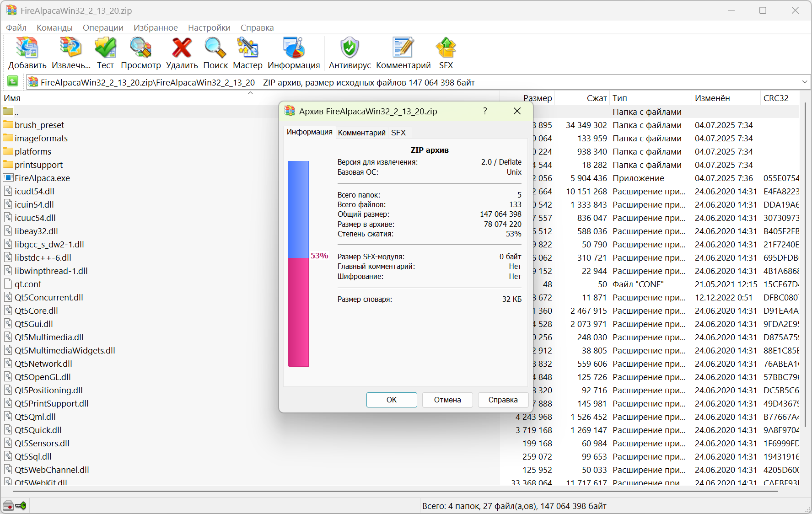Select the libgcc_s_dw2-1.dll file
Screen dimensions: 812x514
pos(44,244)
